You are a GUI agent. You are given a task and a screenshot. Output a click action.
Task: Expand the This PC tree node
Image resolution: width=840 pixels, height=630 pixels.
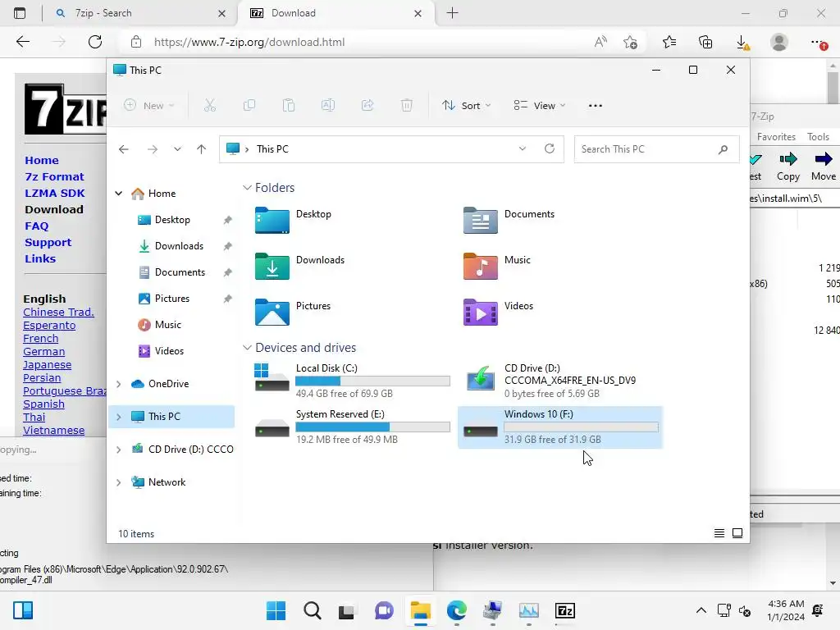(x=119, y=417)
